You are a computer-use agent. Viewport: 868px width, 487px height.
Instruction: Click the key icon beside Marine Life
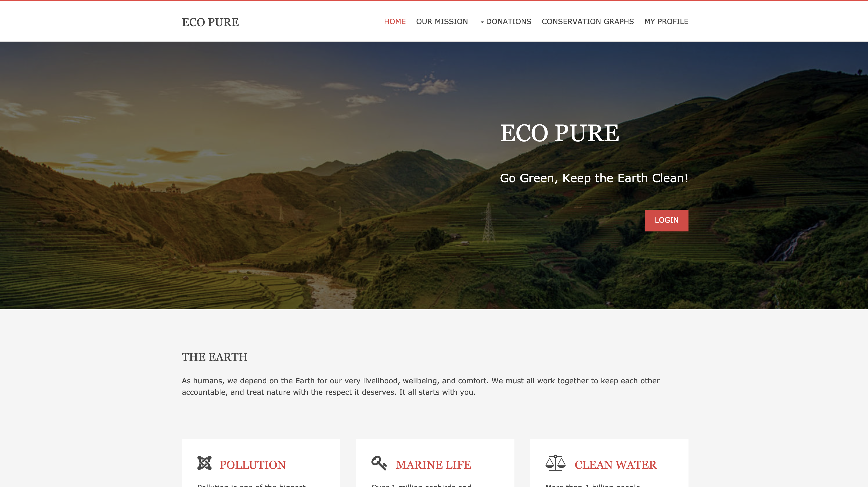click(379, 463)
